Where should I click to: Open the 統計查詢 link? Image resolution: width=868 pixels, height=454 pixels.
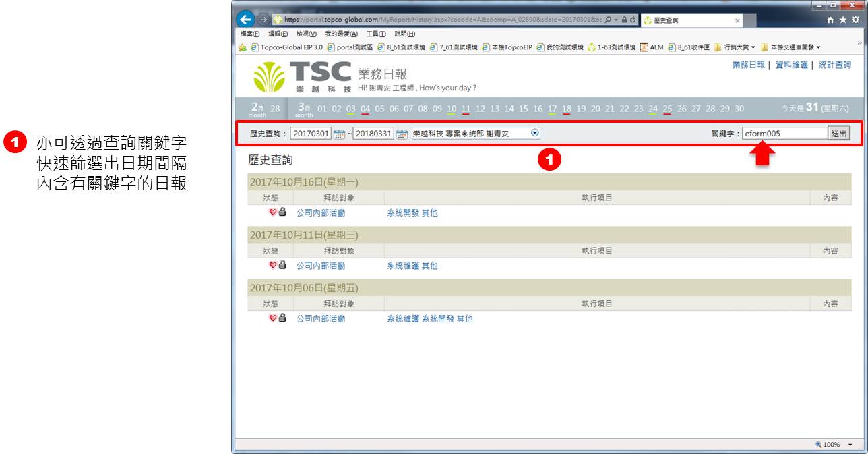pyautogui.click(x=834, y=65)
